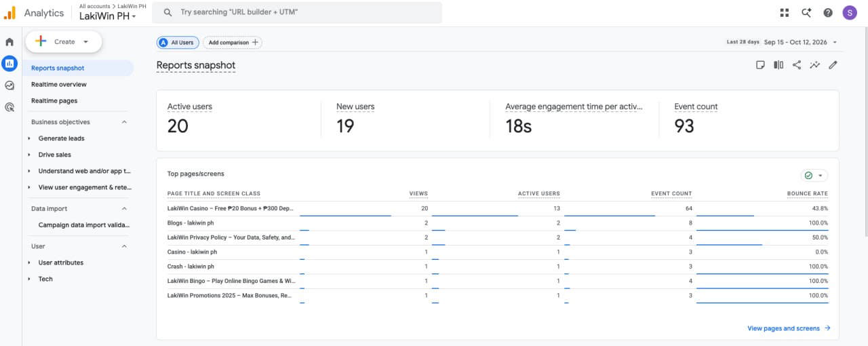This screenshot has height=346, width=868.
Task: Click the 43.8% bounce rate value
Action: (x=819, y=209)
